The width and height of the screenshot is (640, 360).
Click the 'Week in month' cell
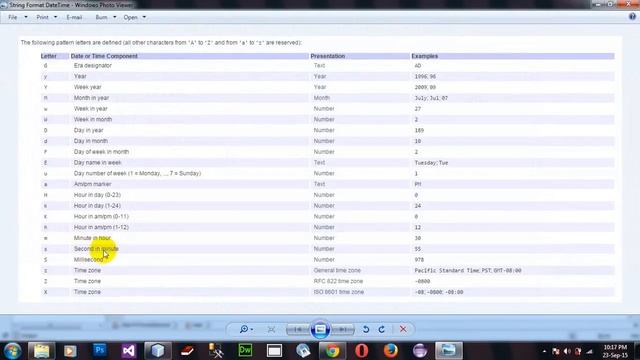[x=93, y=119]
